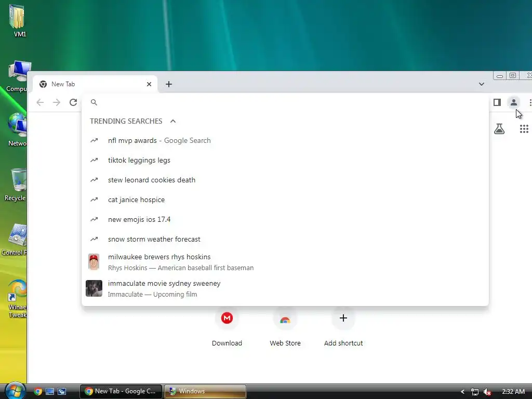Click the Immaculate film thumbnail image
Screen dimensions: 532x399
94,288
